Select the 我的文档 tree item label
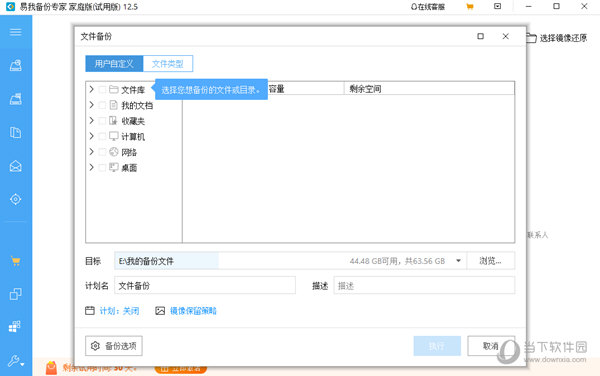Screen dimensions: 600x376 pyautogui.click(x=137, y=105)
